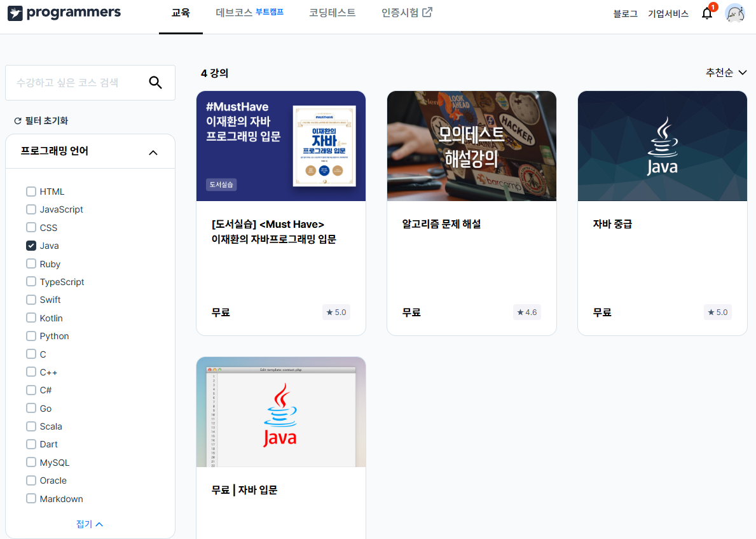756x539 pixels.
Task: Check the Go checkbox
Action: (x=31, y=409)
